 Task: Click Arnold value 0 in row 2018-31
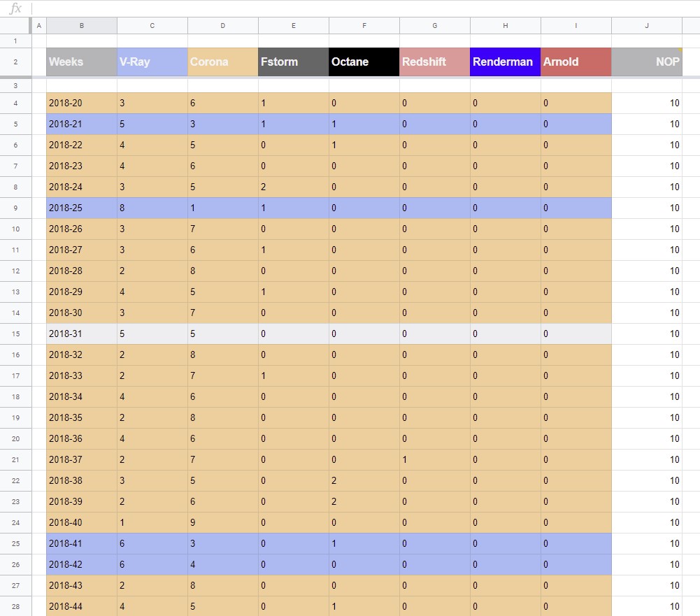click(576, 334)
